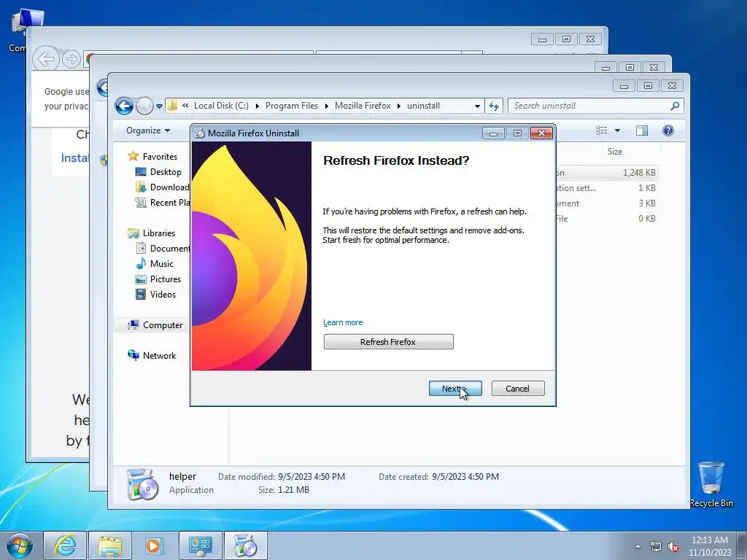747x560 pixels.
Task: Click the muted volume tray icon
Action: [x=673, y=547]
